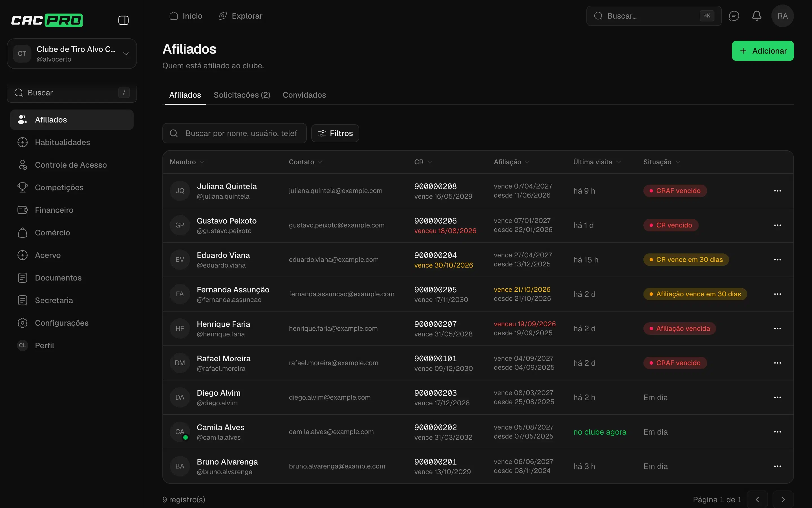Select the Afiliados tab
Screen dimensions: 812x508
pos(185,95)
